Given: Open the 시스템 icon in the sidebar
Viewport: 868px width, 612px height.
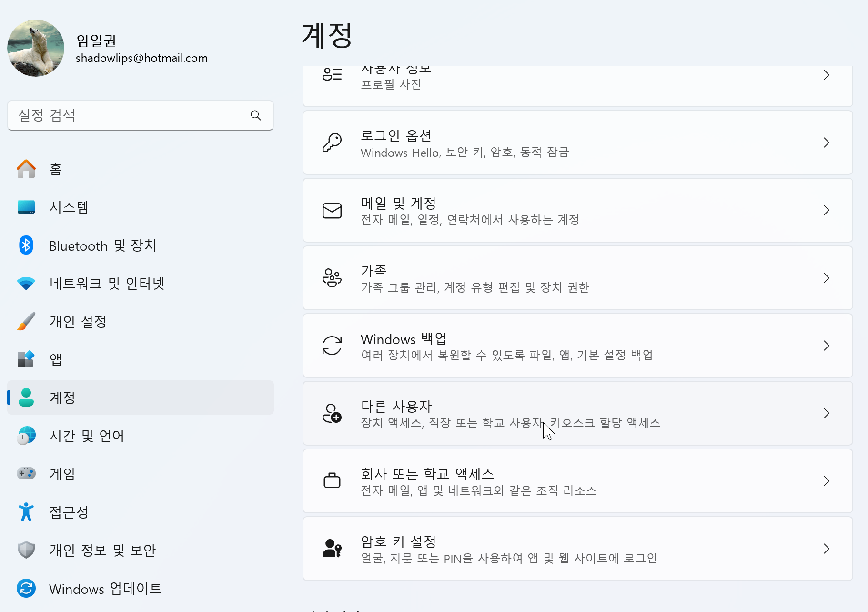Looking at the screenshot, I should tap(26, 207).
